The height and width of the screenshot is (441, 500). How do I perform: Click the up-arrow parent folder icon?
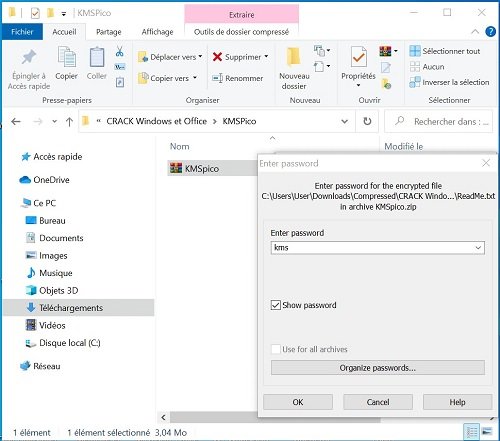(x=69, y=122)
